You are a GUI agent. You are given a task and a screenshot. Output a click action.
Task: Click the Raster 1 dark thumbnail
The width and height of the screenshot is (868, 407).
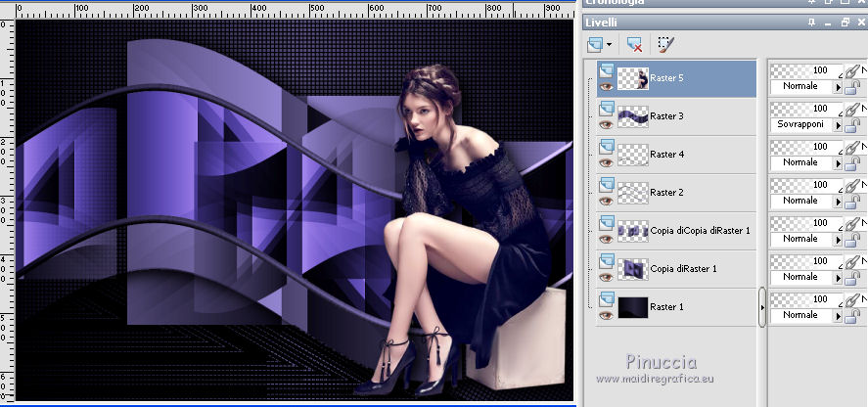point(633,307)
